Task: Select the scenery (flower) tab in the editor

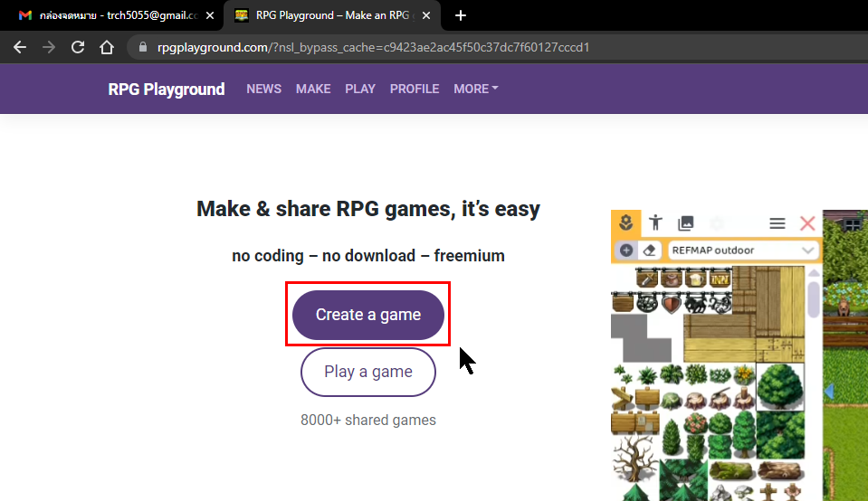Action: pos(626,223)
